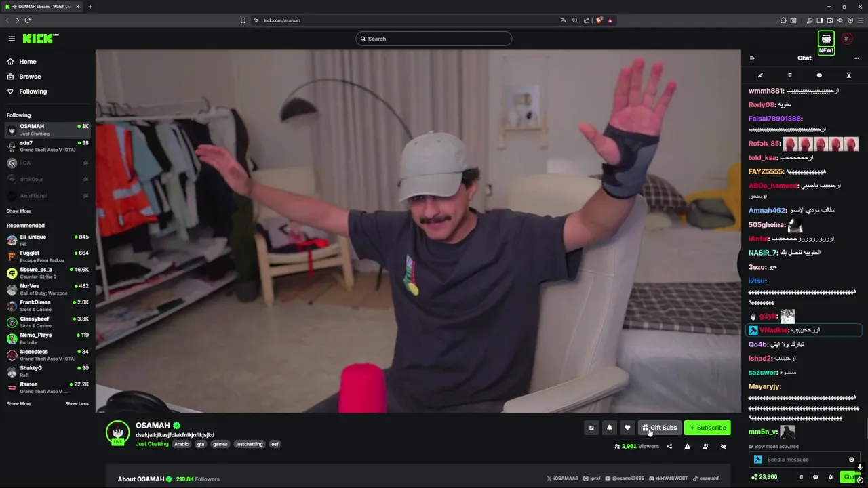Viewport: 868px width, 488px height.
Task: Go to Home in sidebar
Action: click(22, 62)
